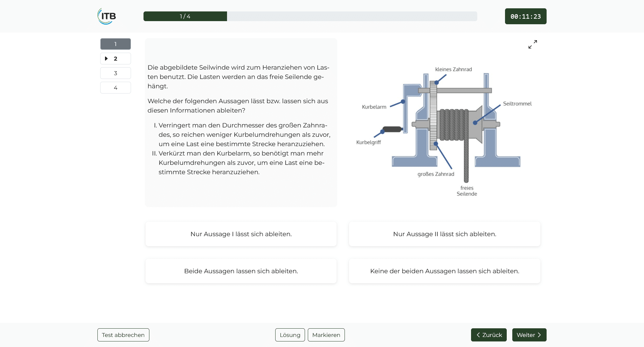644x347 pixels.
Task: Jump to question 3 in sidebar
Action: [115, 73]
